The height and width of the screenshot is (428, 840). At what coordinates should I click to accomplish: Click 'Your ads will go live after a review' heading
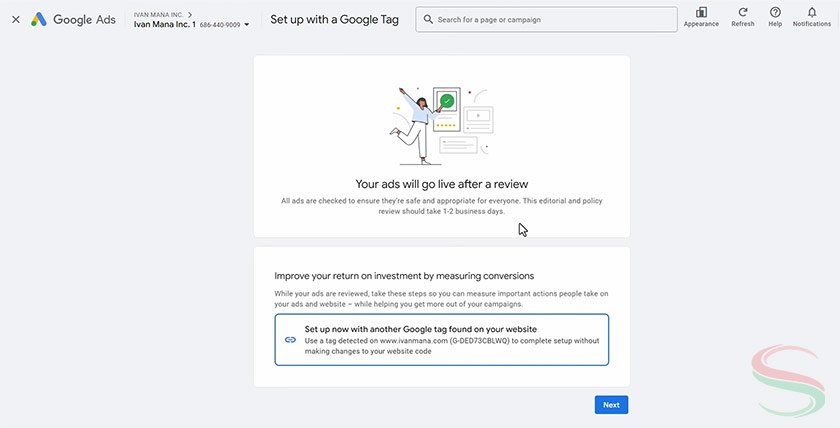(441, 184)
